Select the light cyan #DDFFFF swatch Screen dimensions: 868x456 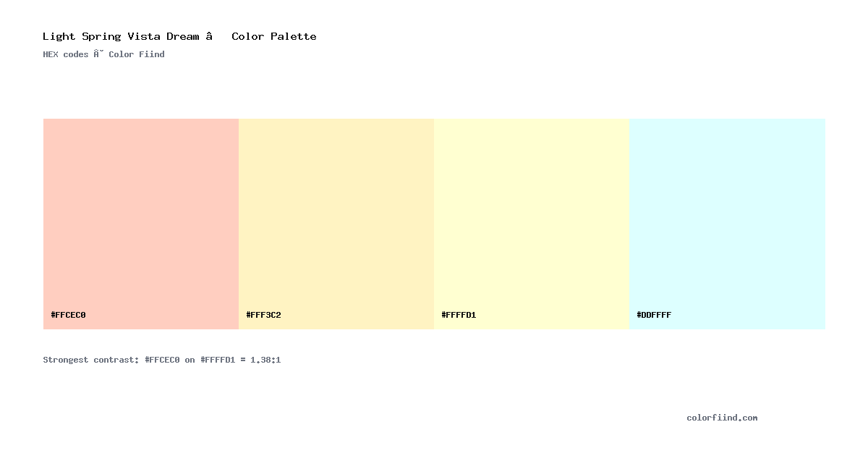(727, 224)
